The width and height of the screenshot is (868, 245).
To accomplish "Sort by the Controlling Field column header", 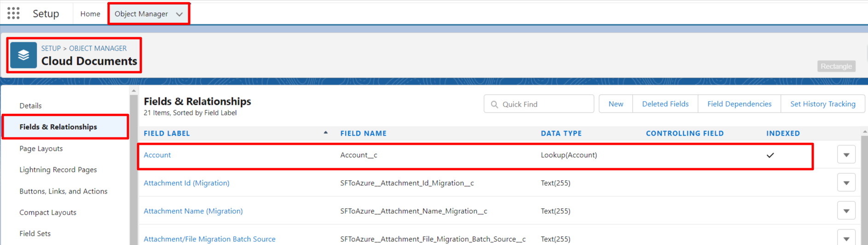I will pyautogui.click(x=685, y=133).
